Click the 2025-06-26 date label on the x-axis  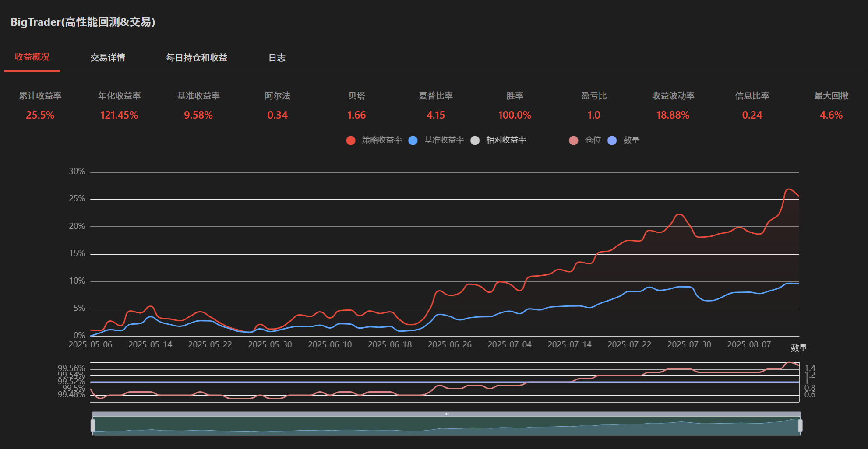(449, 345)
